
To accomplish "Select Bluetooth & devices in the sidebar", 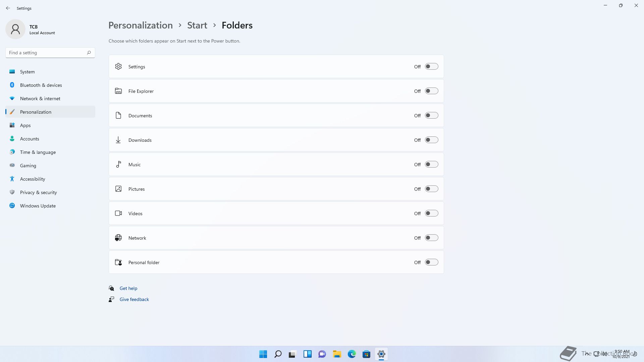I will [x=41, y=85].
